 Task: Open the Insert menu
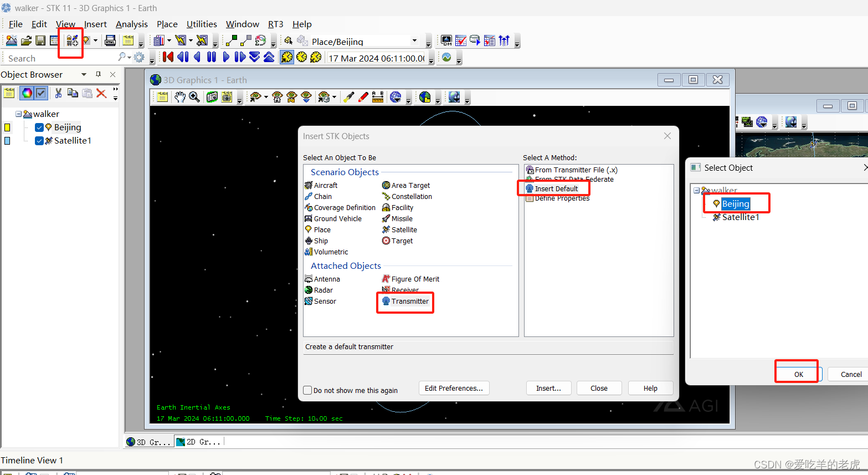point(95,24)
